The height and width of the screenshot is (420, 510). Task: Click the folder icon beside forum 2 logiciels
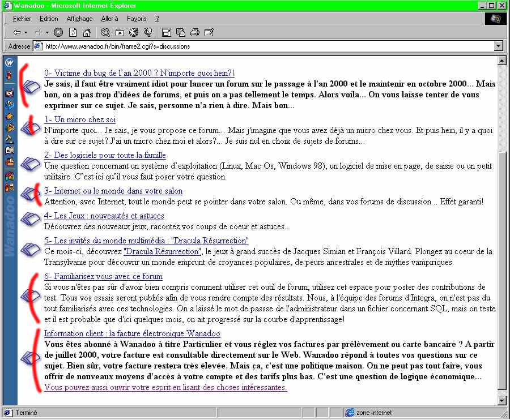[x=31, y=164]
